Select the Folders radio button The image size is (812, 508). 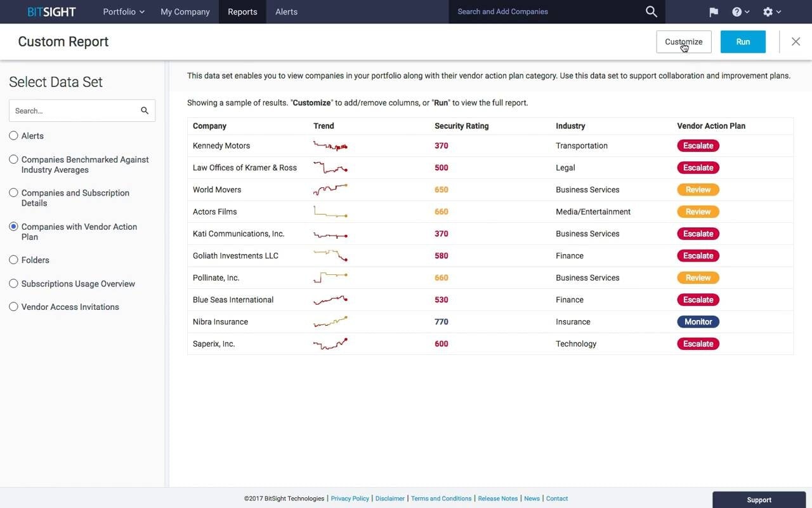point(13,260)
